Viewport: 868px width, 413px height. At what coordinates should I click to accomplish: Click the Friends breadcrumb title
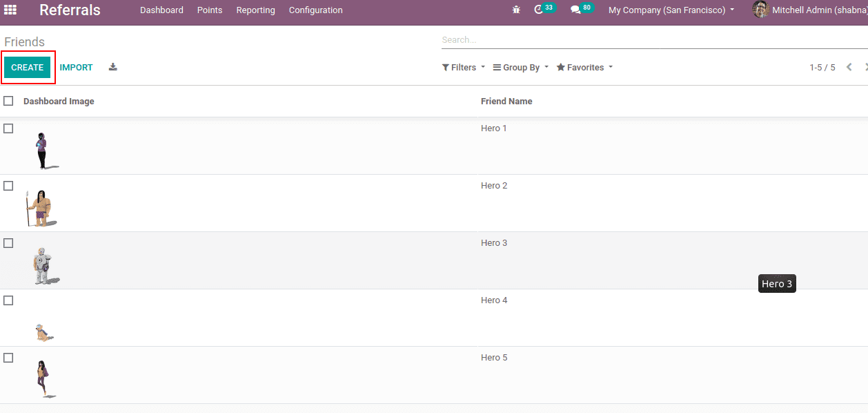tap(25, 42)
